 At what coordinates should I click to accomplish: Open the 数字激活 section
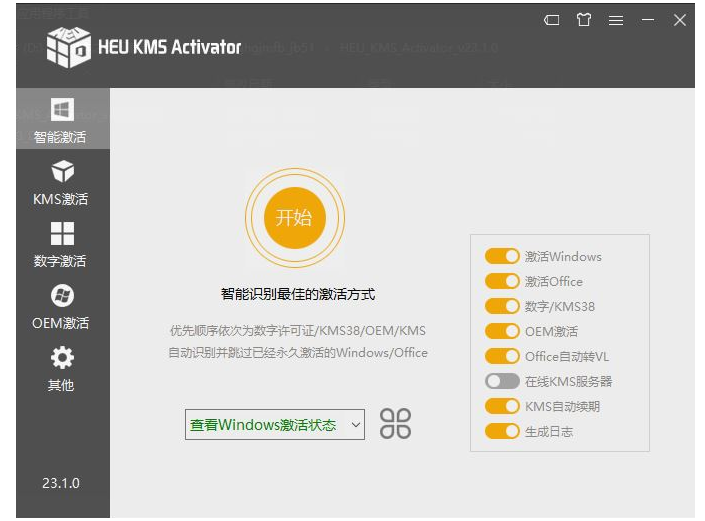62,244
